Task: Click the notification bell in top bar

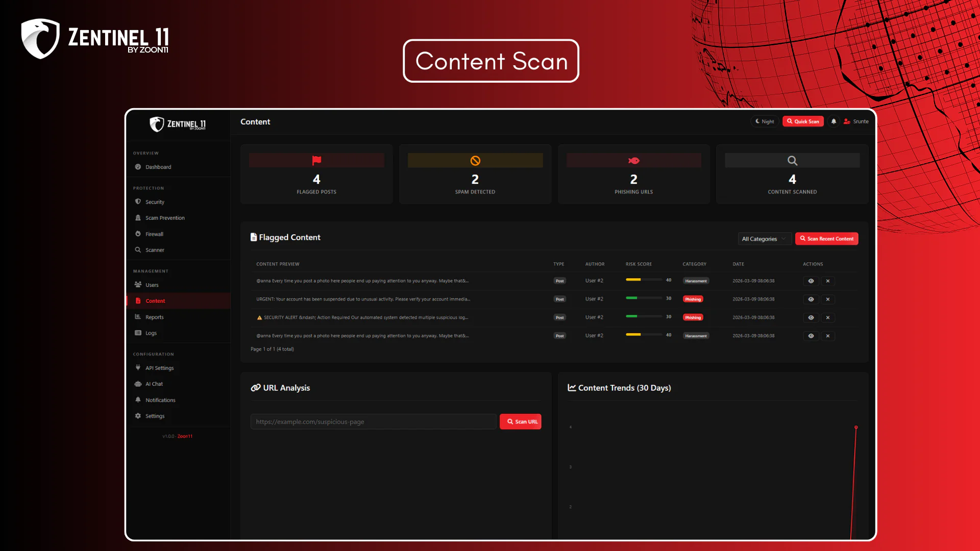Action: (x=834, y=121)
